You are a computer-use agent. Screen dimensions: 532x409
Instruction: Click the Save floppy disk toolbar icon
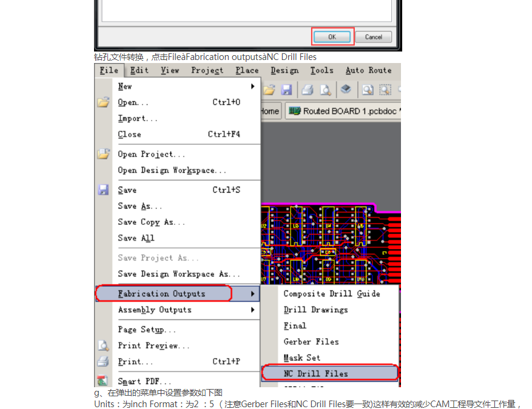(x=286, y=90)
